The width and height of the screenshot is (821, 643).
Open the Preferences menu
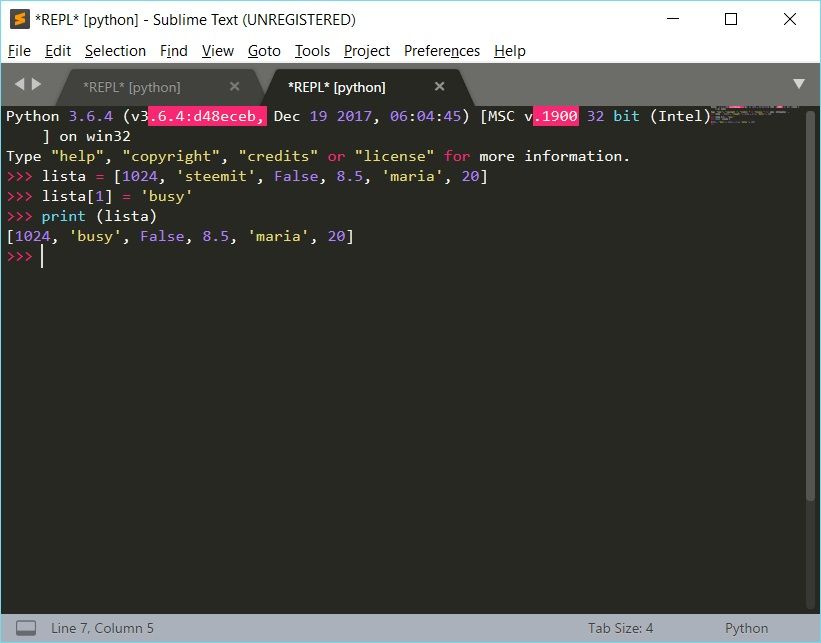[441, 51]
